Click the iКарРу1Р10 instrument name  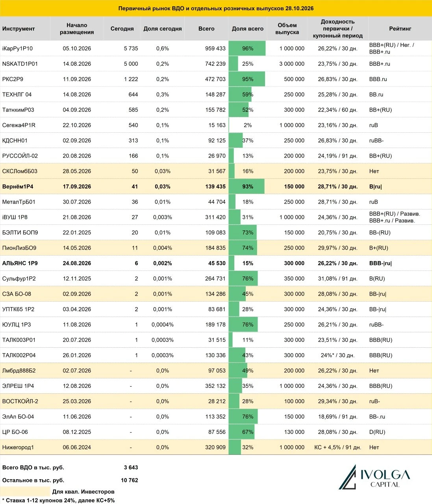18,48
